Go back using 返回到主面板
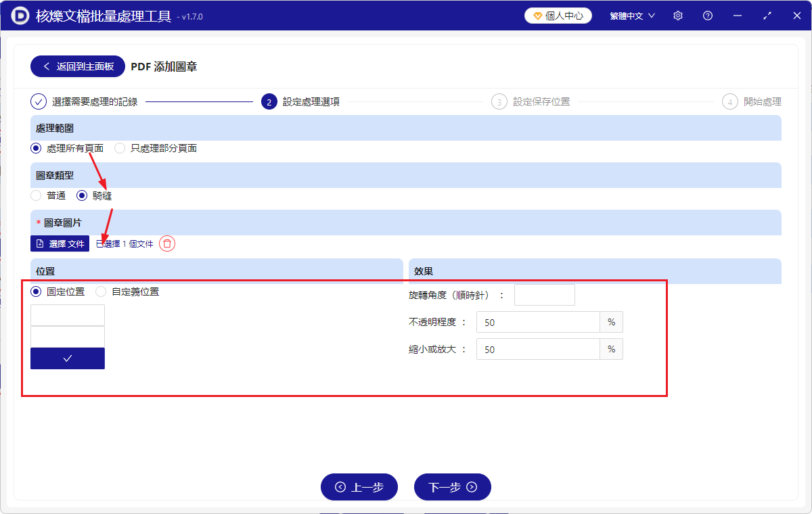The width and height of the screenshot is (812, 514). [77, 66]
